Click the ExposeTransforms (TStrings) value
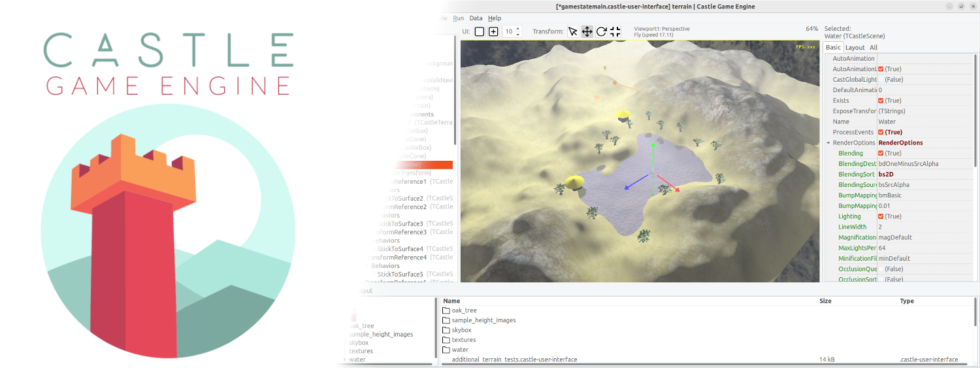 [892, 111]
